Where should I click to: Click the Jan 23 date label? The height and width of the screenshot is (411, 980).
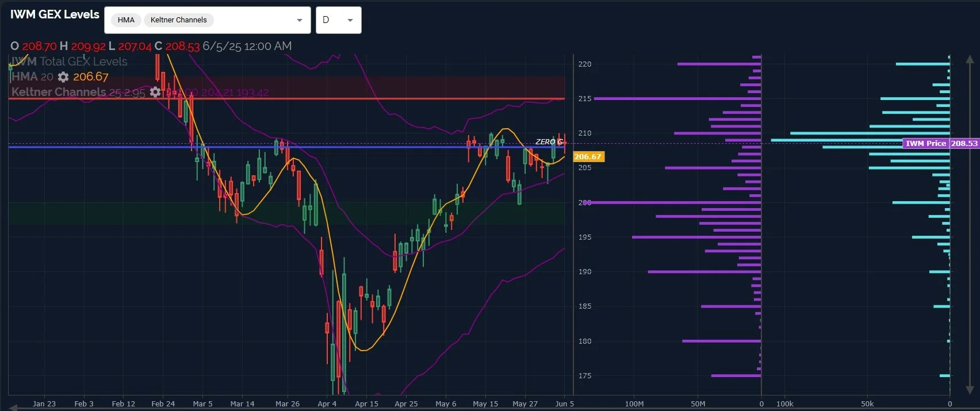click(44, 404)
